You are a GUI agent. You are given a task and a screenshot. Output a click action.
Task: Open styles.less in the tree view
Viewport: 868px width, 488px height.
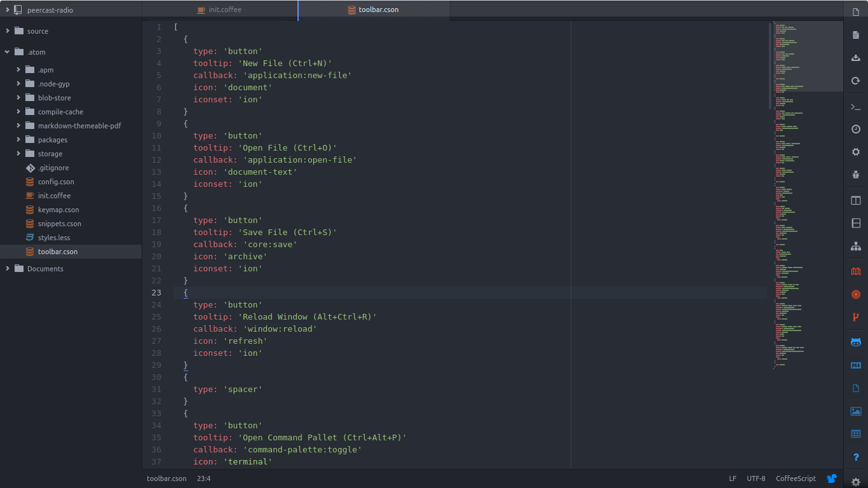tap(54, 238)
